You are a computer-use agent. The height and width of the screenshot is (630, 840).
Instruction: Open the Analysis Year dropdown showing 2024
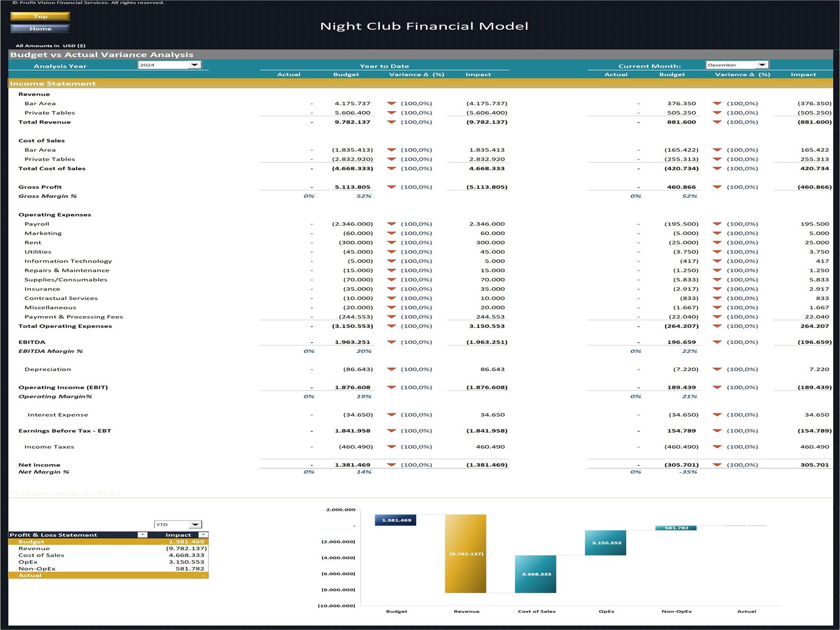point(195,65)
